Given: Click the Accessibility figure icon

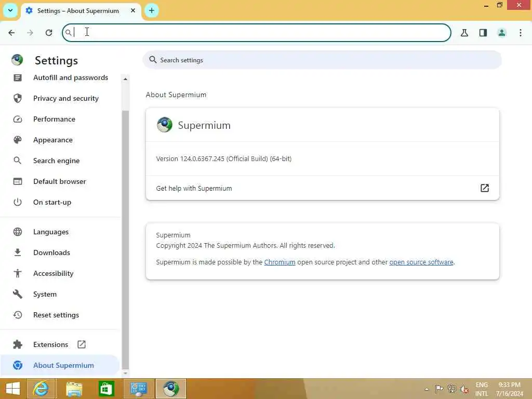Looking at the screenshot, I should pos(18,273).
